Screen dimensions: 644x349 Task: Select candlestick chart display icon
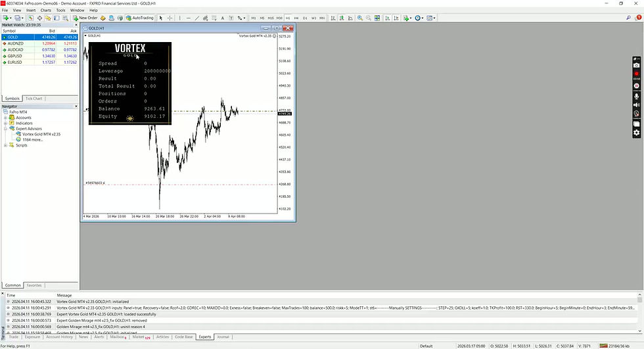[342, 18]
